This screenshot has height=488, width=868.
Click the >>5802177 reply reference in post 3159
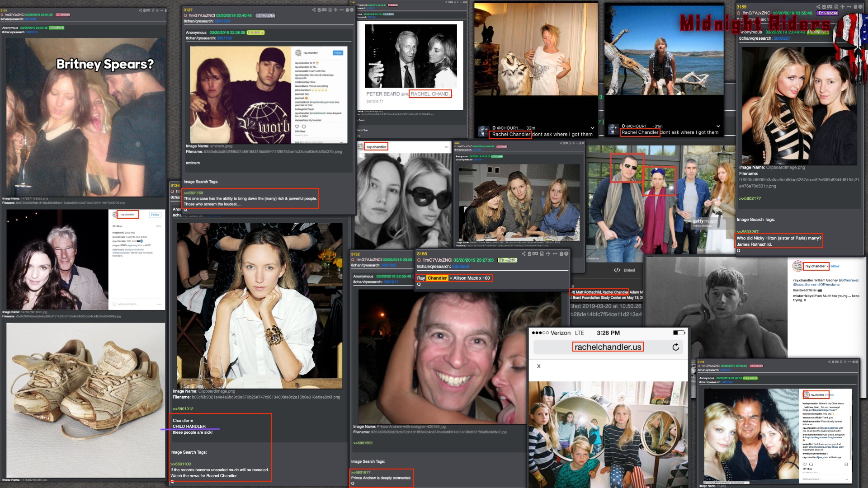coord(750,198)
